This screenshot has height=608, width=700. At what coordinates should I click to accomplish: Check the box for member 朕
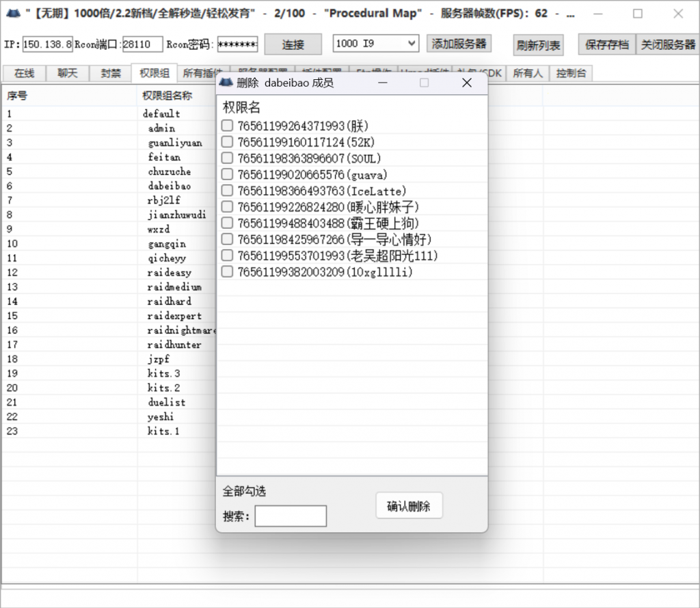tap(228, 126)
